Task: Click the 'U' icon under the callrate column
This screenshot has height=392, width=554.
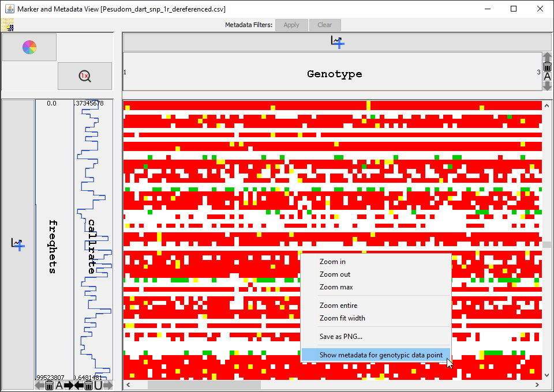Action: tap(98, 385)
